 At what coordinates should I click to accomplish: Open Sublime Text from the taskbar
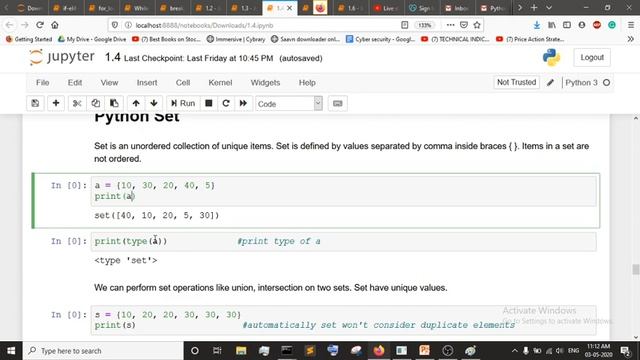pyautogui.click(x=310, y=351)
